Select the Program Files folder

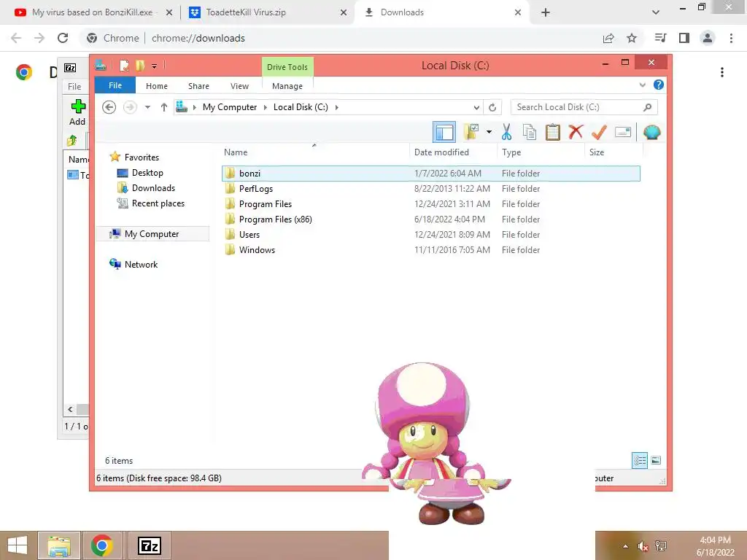tap(431, 204)
